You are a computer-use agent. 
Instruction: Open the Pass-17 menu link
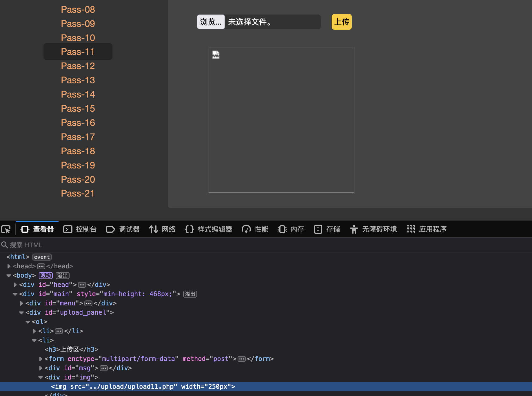pos(78,137)
